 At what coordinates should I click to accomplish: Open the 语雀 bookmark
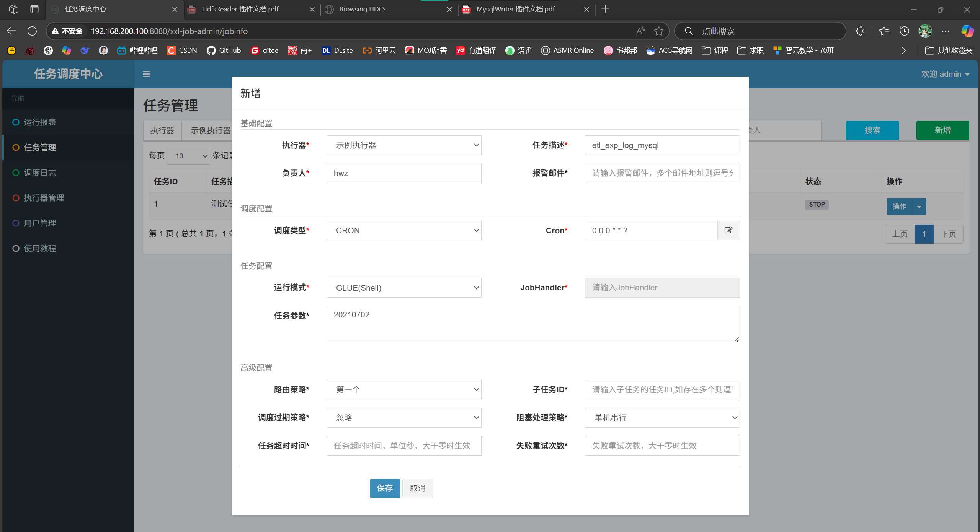tap(518, 50)
